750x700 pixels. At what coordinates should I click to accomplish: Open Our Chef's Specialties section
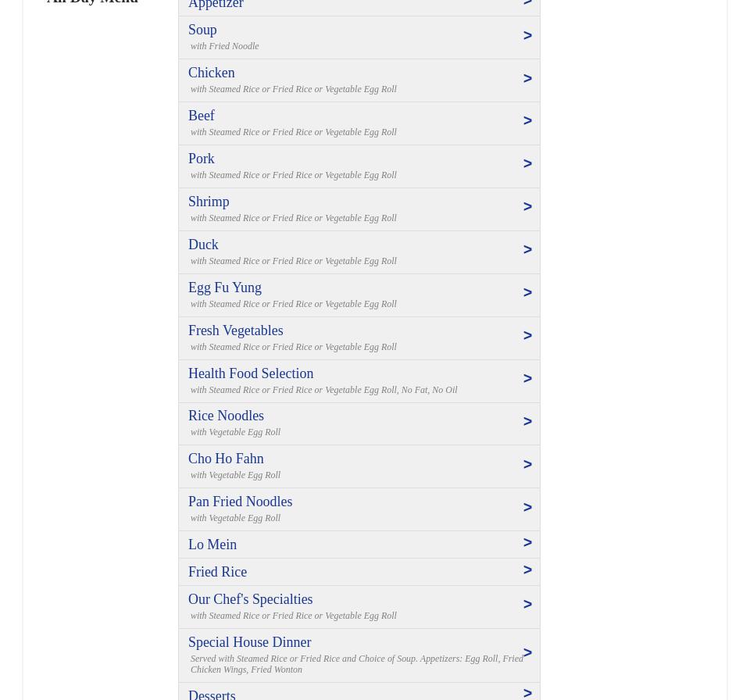pos(250,599)
